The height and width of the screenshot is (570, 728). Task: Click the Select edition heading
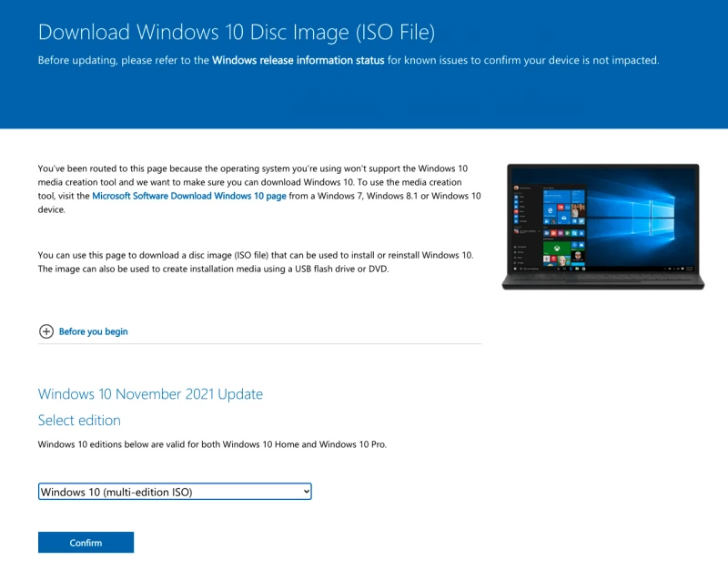79,420
